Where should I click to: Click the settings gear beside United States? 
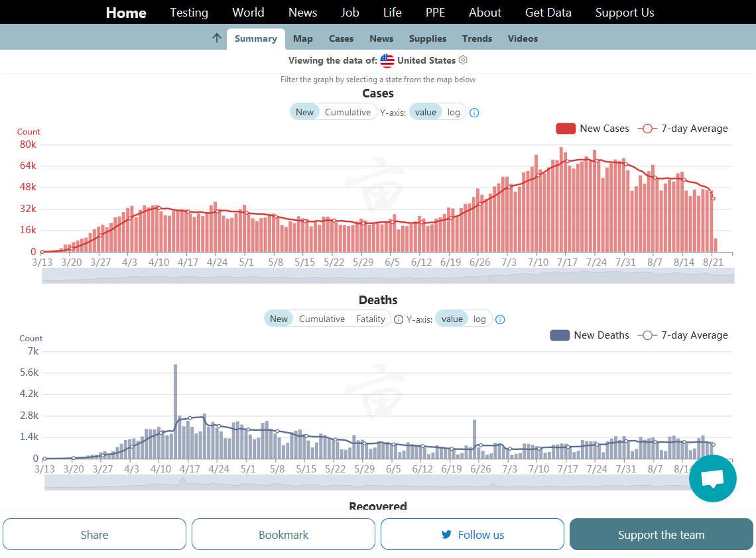coord(464,60)
